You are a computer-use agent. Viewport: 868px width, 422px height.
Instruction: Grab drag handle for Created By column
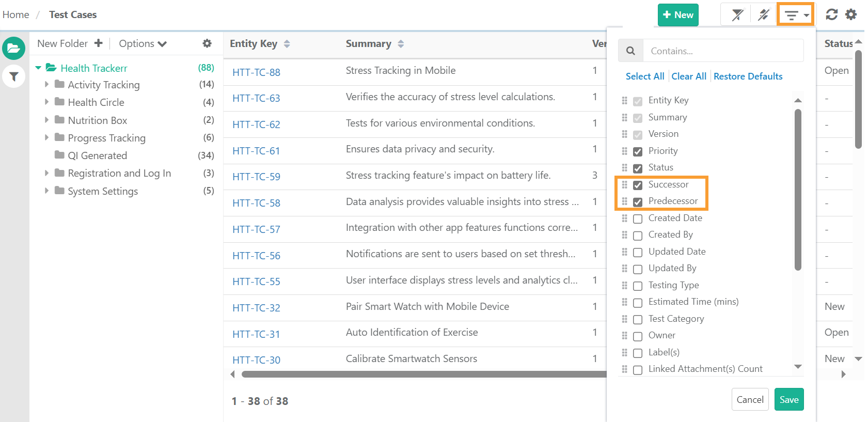click(x=624, y=235)
